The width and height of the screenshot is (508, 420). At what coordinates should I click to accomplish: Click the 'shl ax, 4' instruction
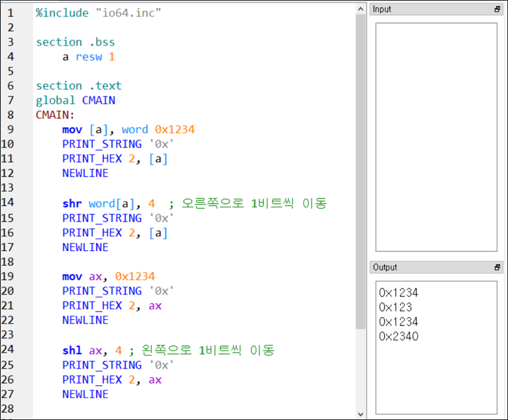coord(92,351)
